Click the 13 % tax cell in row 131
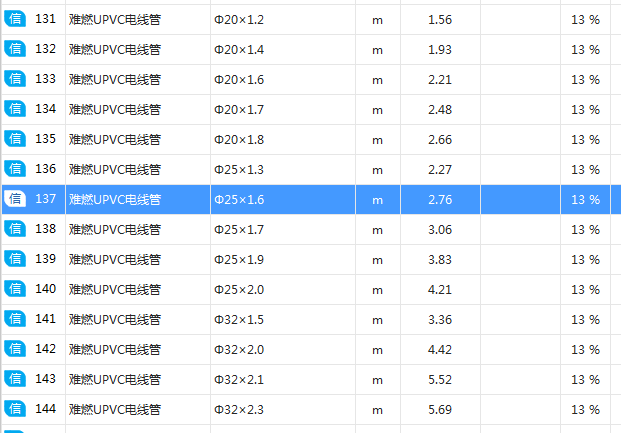621x433 pixels. pyautogui.click(x=585, y=19)
